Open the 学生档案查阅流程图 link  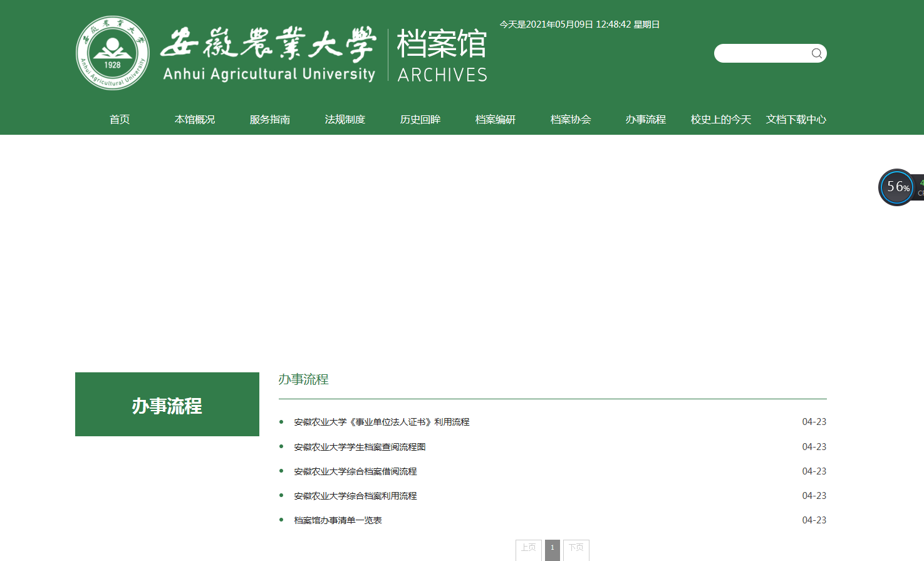pyautogui.click(x=360, y=447)
